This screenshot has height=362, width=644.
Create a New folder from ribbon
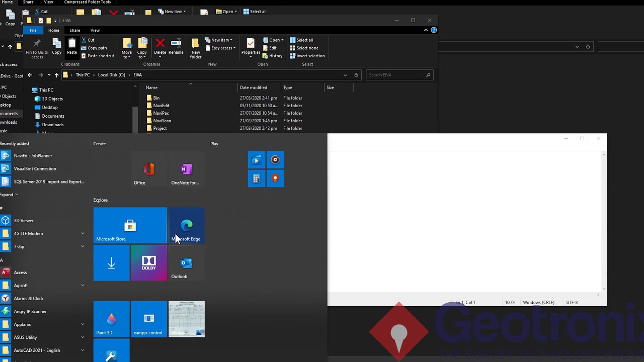196,48
